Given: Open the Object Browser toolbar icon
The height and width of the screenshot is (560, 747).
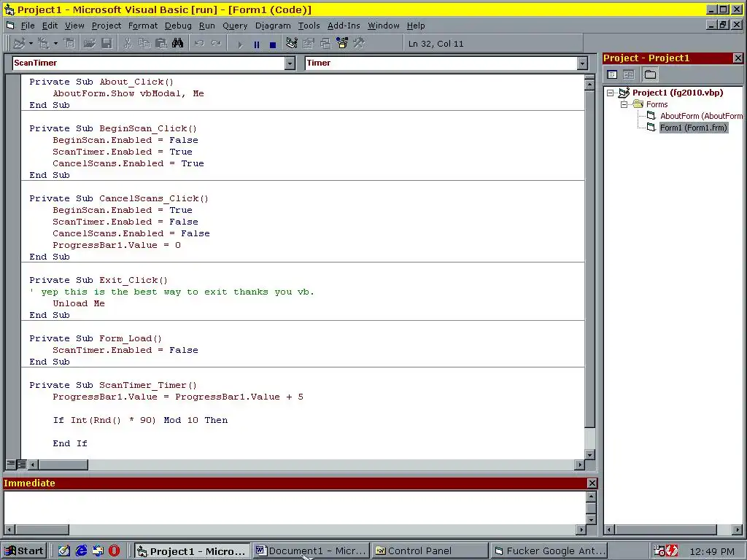Looking at the screenshot, I should click(342, 43).
